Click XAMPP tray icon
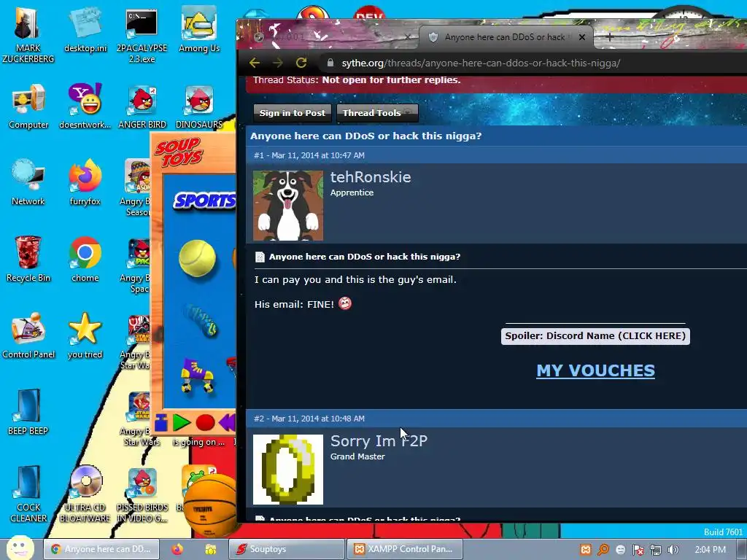 click(586, 550)
